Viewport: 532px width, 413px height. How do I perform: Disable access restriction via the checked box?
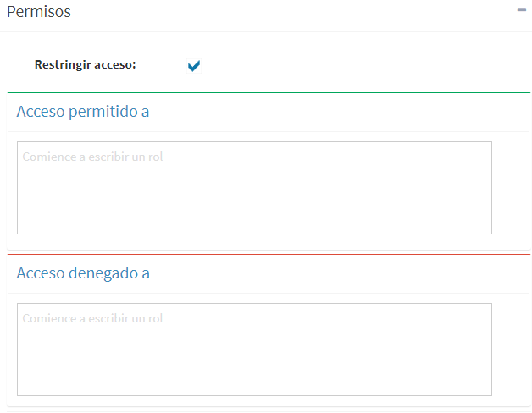tap(194, 66)
